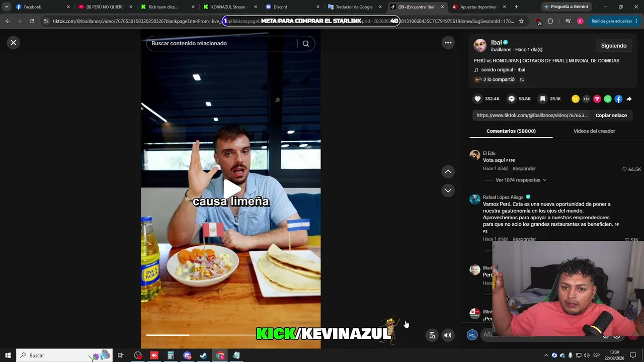
Task: Click the Ibai username heading
Action: pos(497,42)
